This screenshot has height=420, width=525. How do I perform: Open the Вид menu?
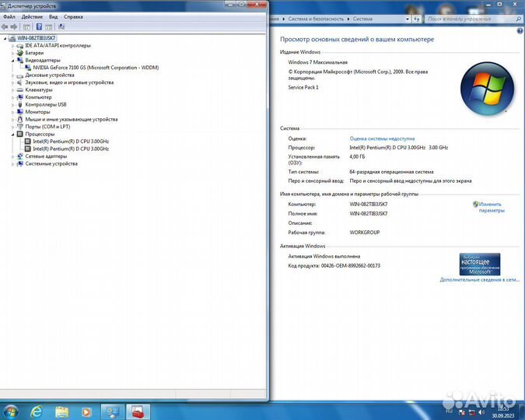(53, 17)
